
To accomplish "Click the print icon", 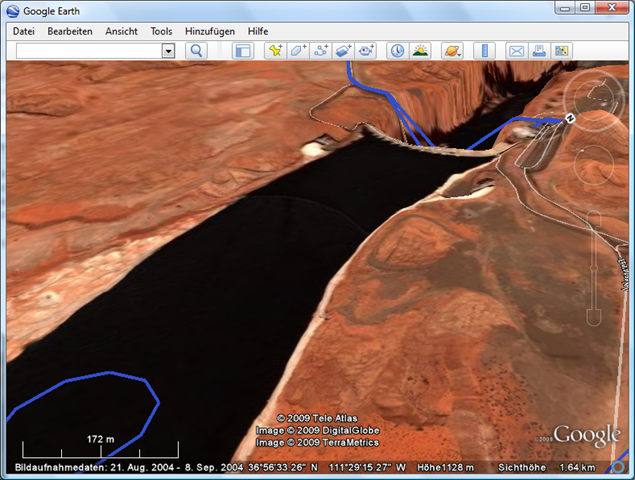I will click(539, 50).
